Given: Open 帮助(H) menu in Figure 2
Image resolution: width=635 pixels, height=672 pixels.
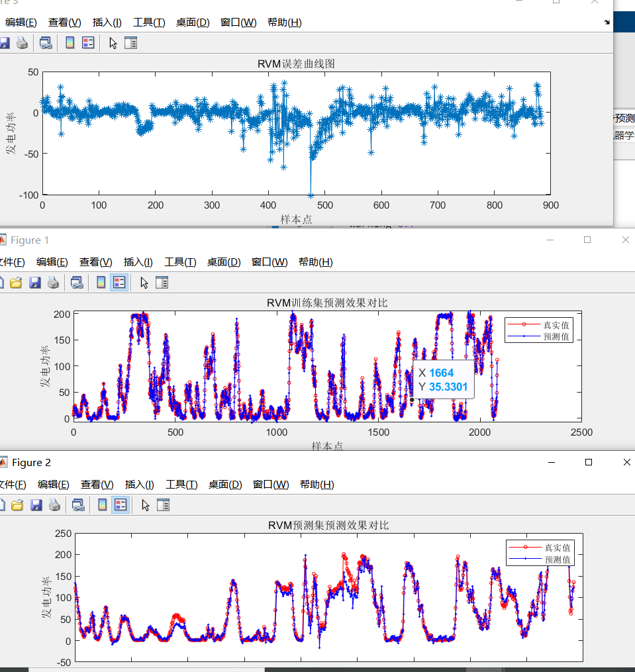Looking at the screenshot, I should tap(317, 484).
